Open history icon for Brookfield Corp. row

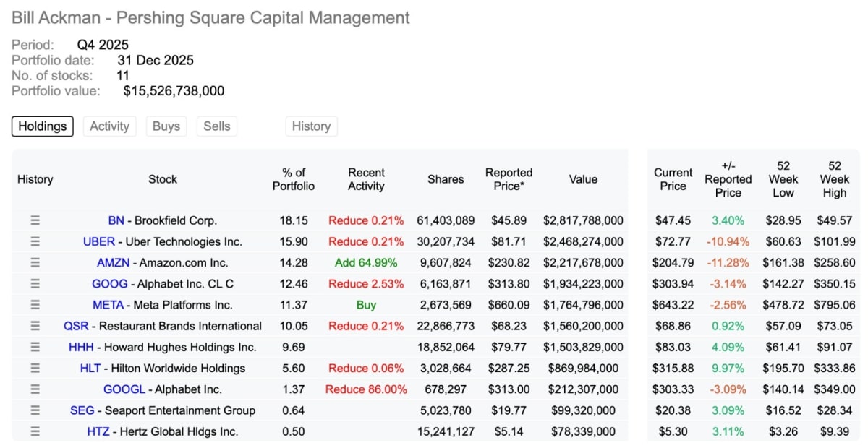tap(35, 220)
